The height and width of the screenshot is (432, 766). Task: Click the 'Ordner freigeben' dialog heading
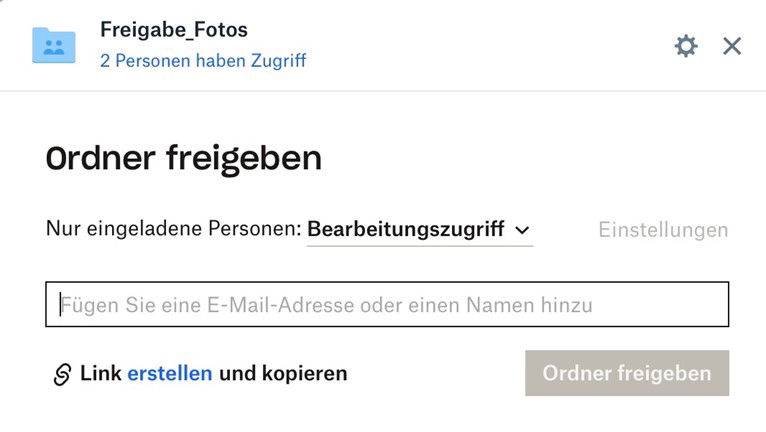point(184,158)
